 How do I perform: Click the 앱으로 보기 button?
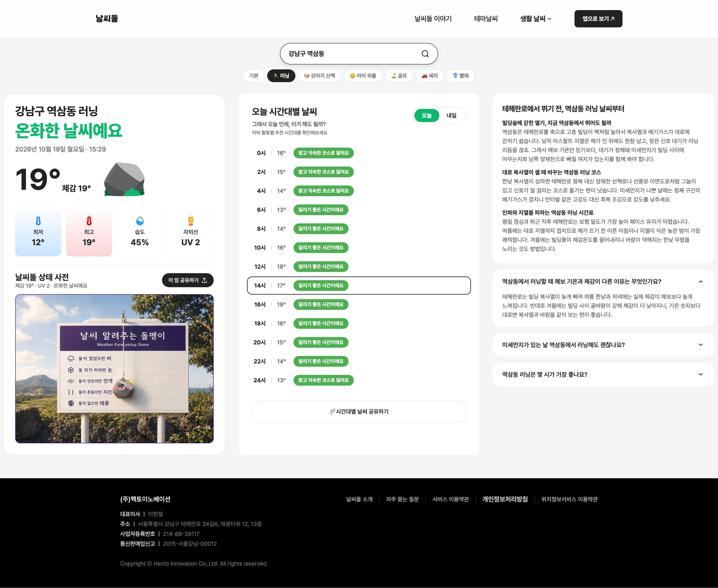pyautogui.click(x=598, y=19)
